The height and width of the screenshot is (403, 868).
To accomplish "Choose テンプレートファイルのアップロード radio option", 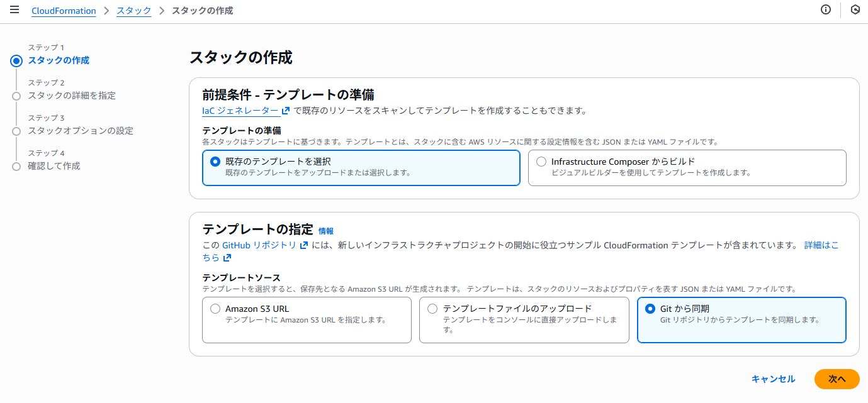I will 432,309.
